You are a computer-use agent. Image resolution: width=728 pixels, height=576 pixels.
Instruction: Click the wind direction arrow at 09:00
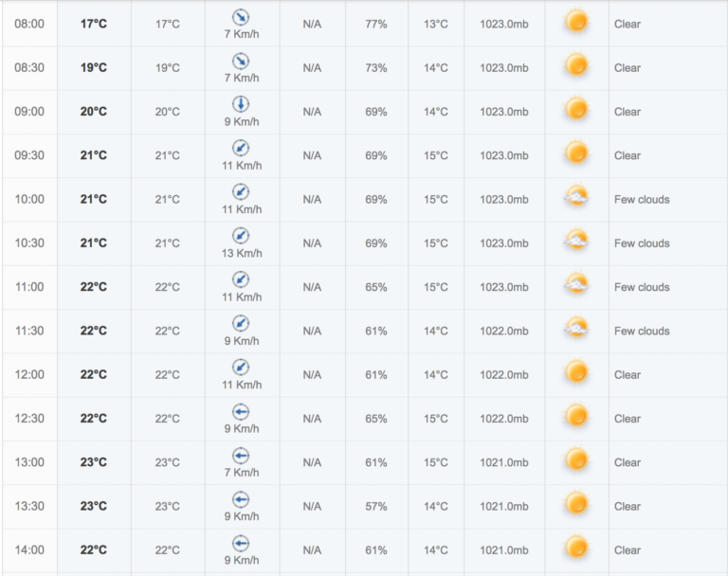(x=241, y=104)
